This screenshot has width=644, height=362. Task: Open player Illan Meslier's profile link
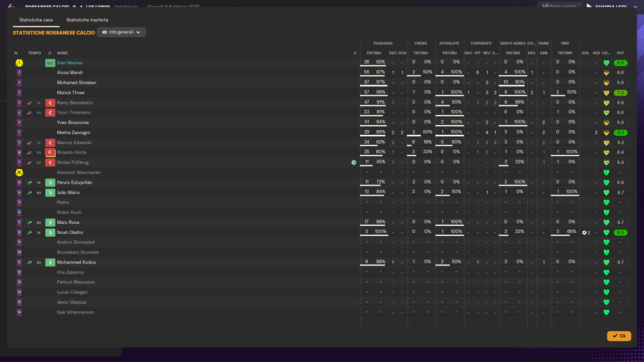point(69,63)
